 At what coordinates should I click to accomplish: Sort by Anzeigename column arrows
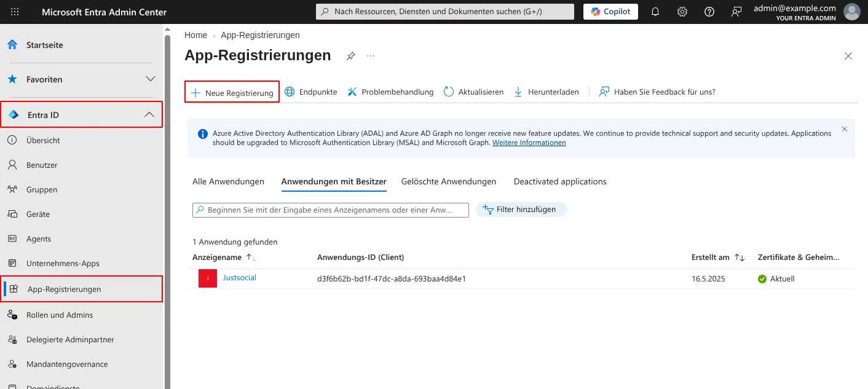click(251, 257)
